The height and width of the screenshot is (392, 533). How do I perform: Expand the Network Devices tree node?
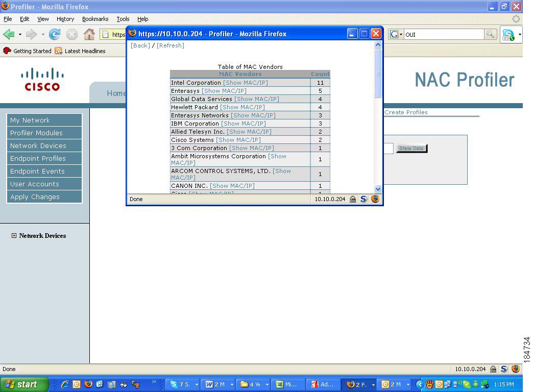(14, 236)
